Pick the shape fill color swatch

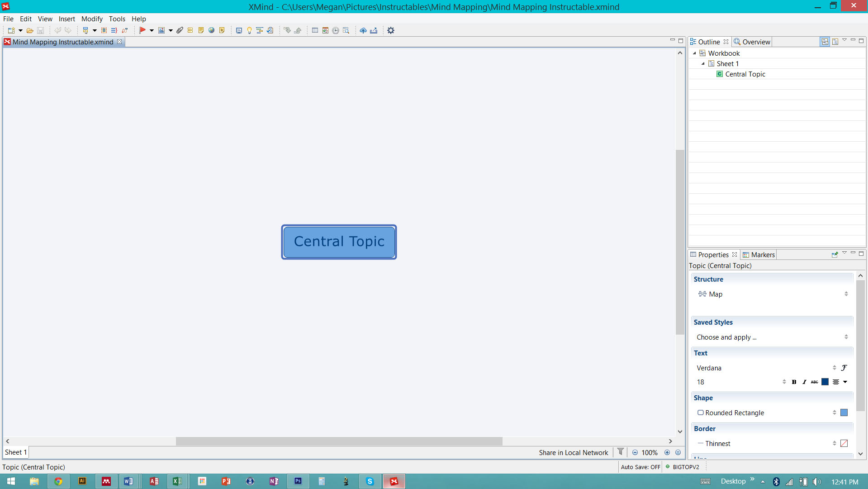coord(844,413)
